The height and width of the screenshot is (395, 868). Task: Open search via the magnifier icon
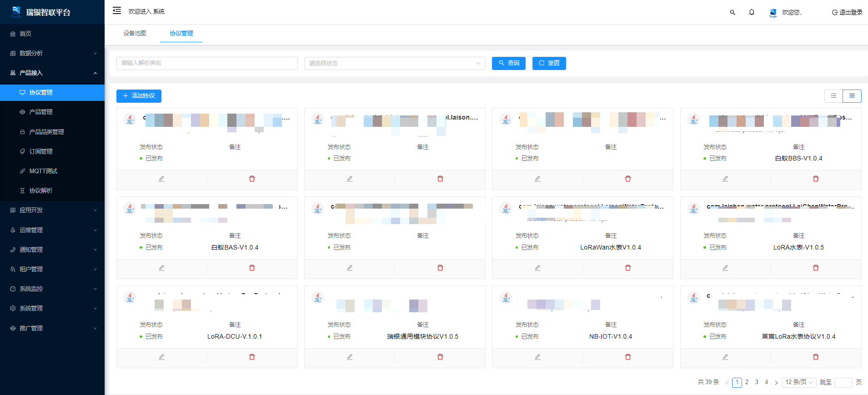(733, 12)
